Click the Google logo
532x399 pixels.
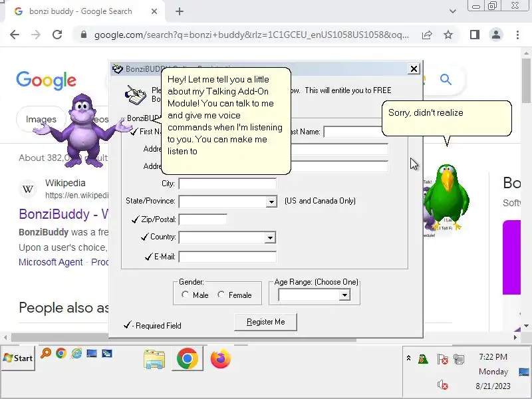coord(46,80)
